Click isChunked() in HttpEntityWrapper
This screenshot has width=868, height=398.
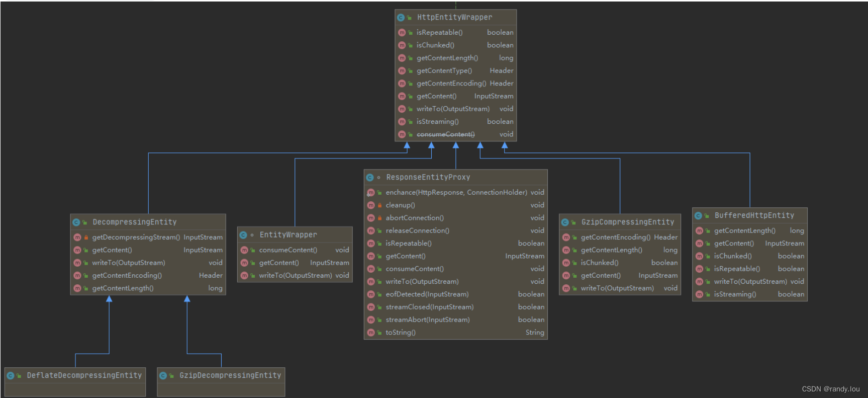[435, 45]
